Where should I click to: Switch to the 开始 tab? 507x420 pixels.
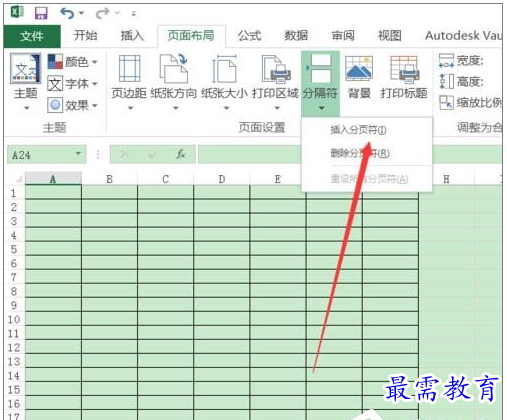coord(85,35)
